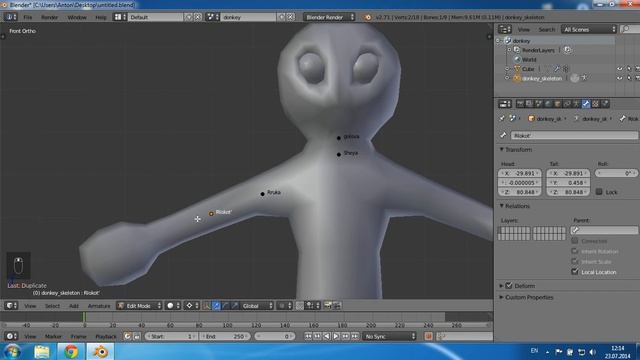Open the Help menu
This screenshot has height=360, width=640.
coord(100,18)
